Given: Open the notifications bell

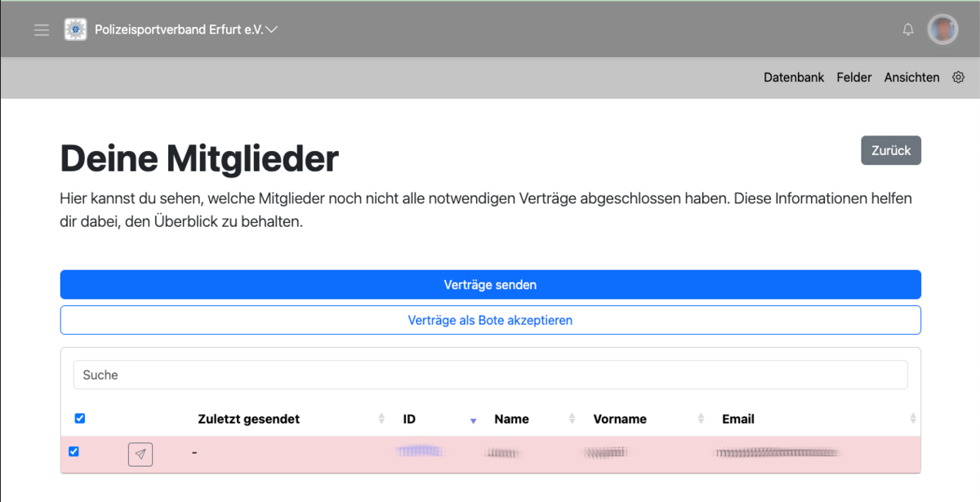Looking at the screenshot, I should click(x=908, y=29).
